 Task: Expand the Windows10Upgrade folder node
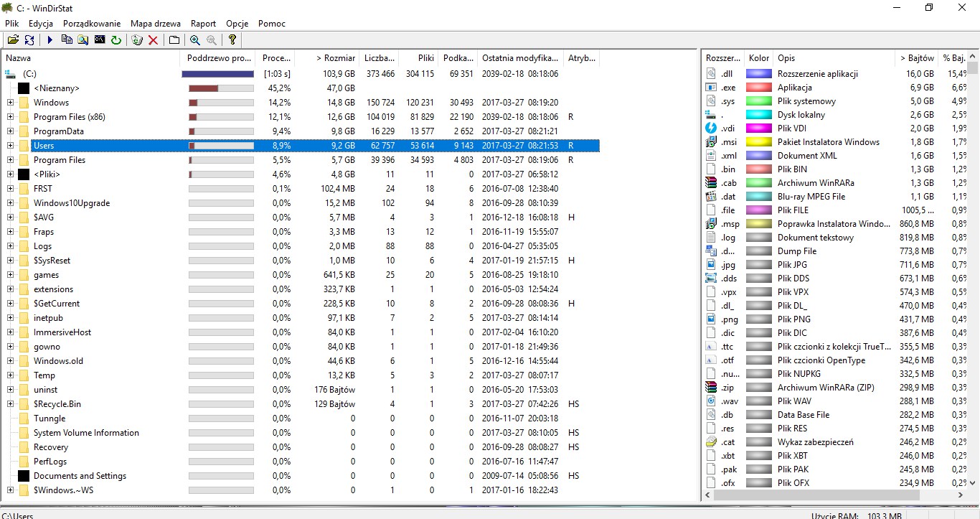click(10, 203)
